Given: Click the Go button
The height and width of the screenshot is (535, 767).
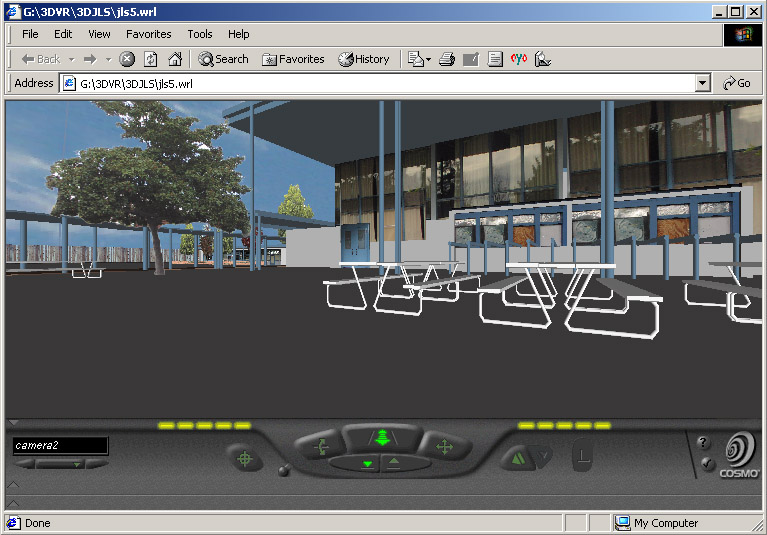Looking at the screenshot, I should coord(737,84).
